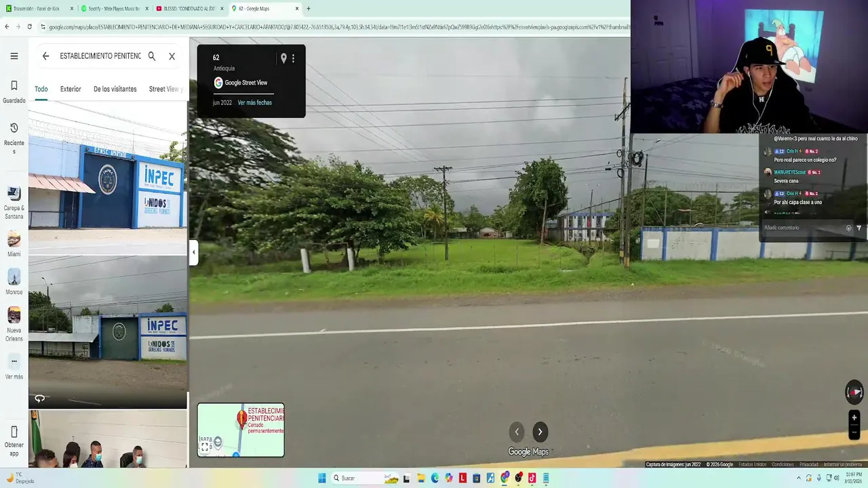Select the Todo photos tab

click(41, 89)
